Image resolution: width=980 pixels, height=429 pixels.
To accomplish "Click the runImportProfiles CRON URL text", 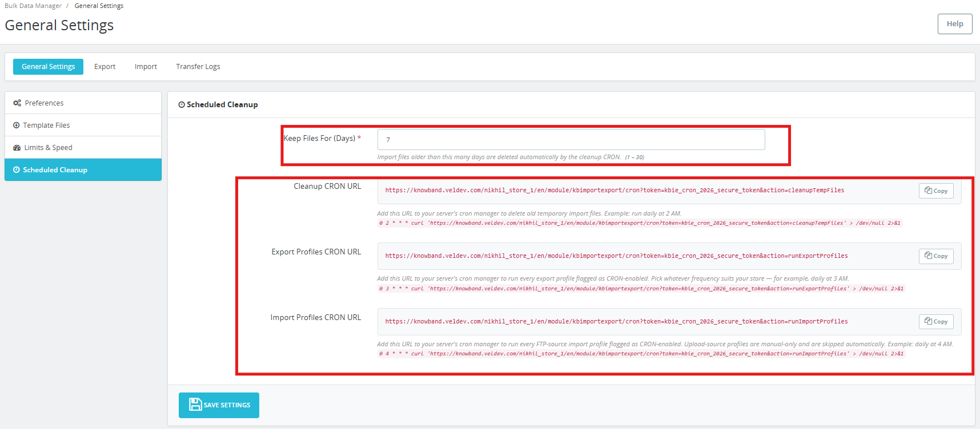I will pyautogui.click(x=616, y=322).
